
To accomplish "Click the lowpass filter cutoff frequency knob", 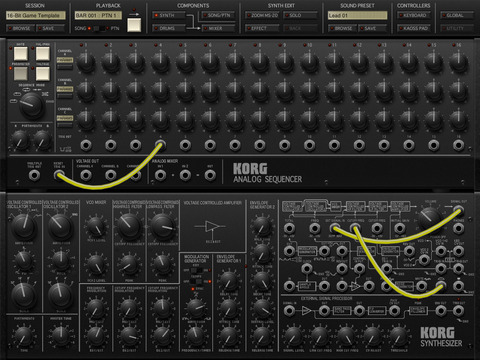I will tap(163, 227).
